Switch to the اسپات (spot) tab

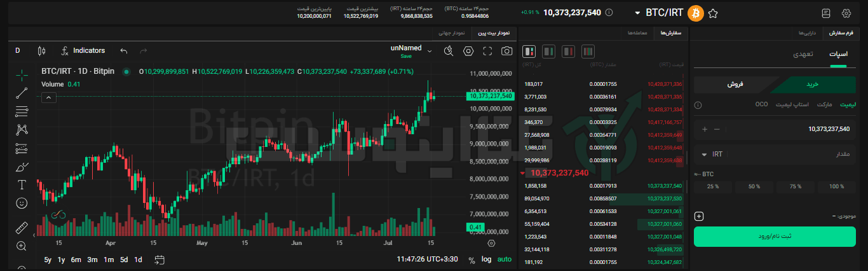(838, 55)
